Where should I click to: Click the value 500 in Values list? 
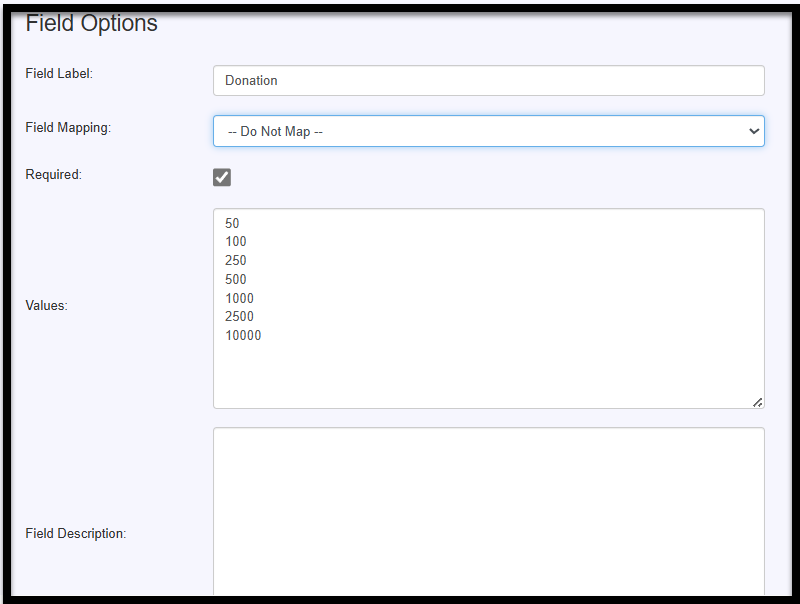(x=236, y=279)
